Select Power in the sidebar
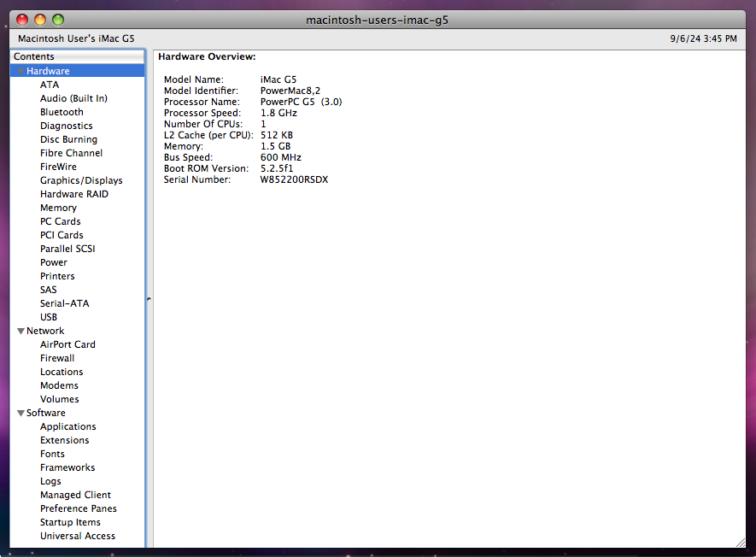Viewport: 756px width, 558px height. [x=53, y=262]
